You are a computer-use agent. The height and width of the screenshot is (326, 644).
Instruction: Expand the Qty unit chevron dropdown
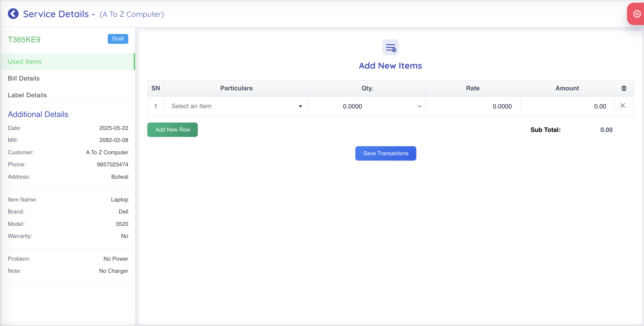point(419,106)
